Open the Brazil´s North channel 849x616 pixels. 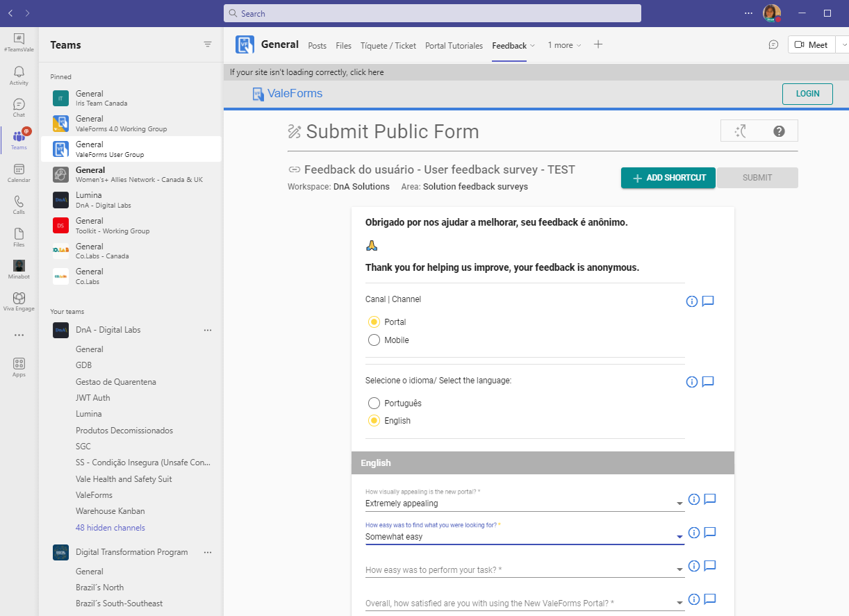(x=99, y=588)
